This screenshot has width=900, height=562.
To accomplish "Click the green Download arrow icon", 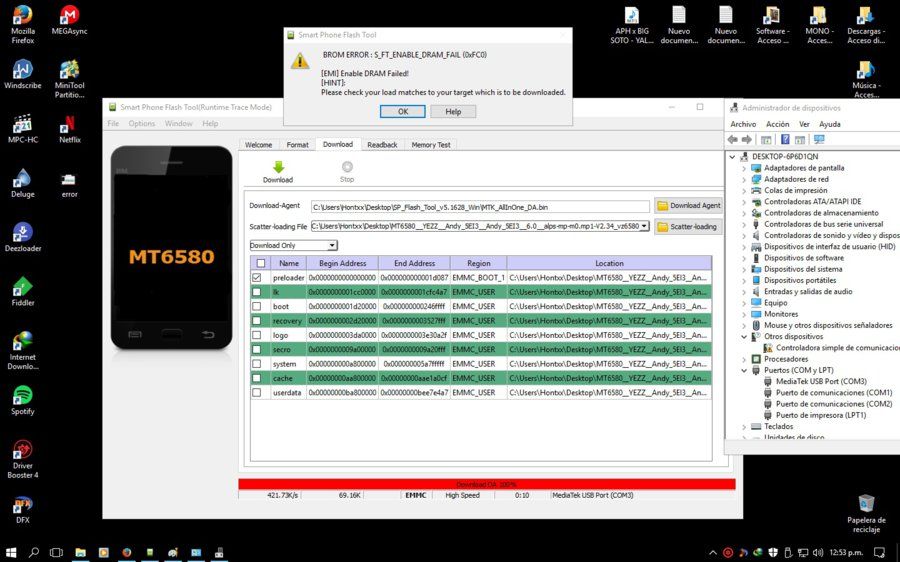I will point(278,167).
